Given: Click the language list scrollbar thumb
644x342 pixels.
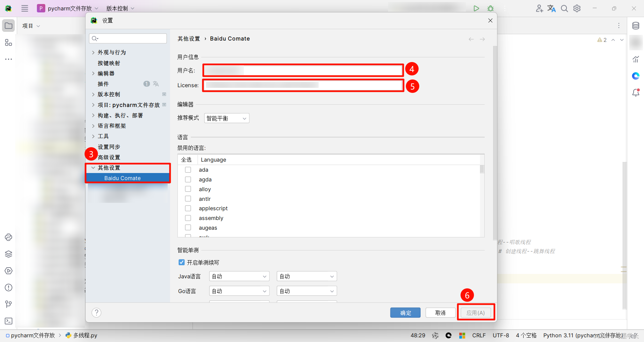Looking at the screenshot, I should click(x=482, y=169).
